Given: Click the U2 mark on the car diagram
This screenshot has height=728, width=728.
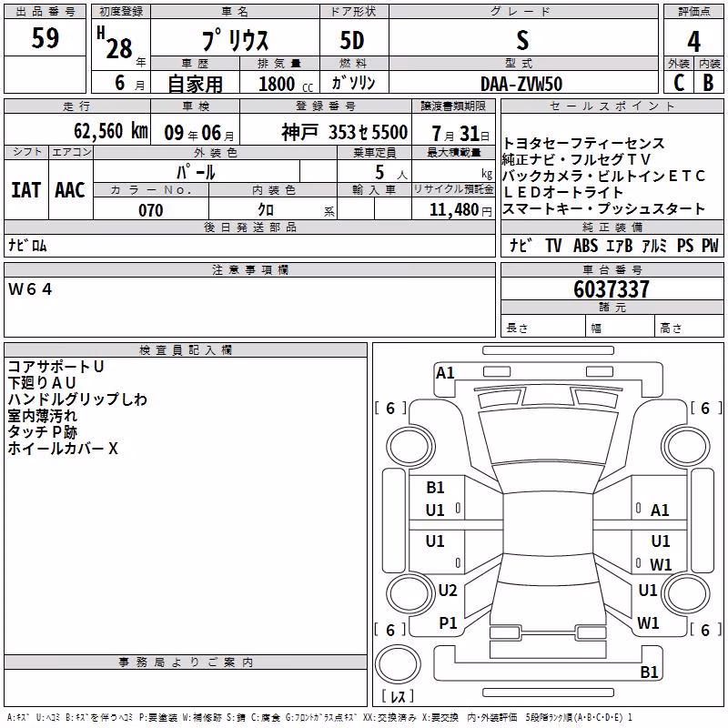Looking at the screenshot, I should coord(448,590).
